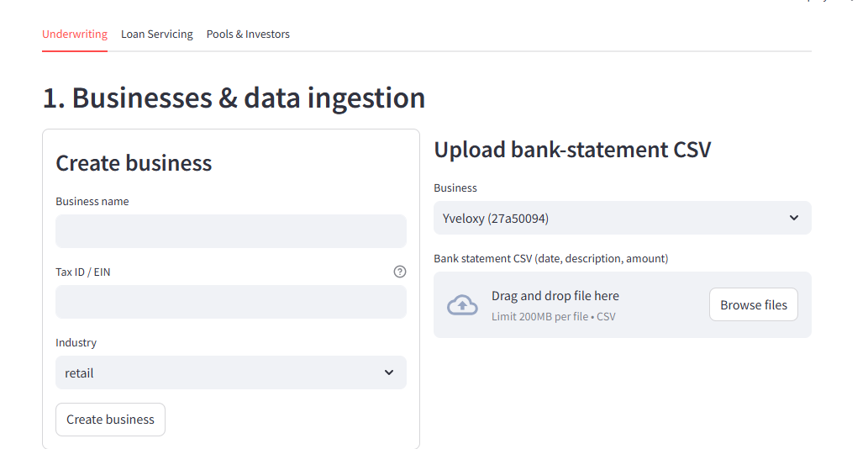Click the 'Tax ID / EIN' label
868x449 pixels.
(x=83, y=272)
